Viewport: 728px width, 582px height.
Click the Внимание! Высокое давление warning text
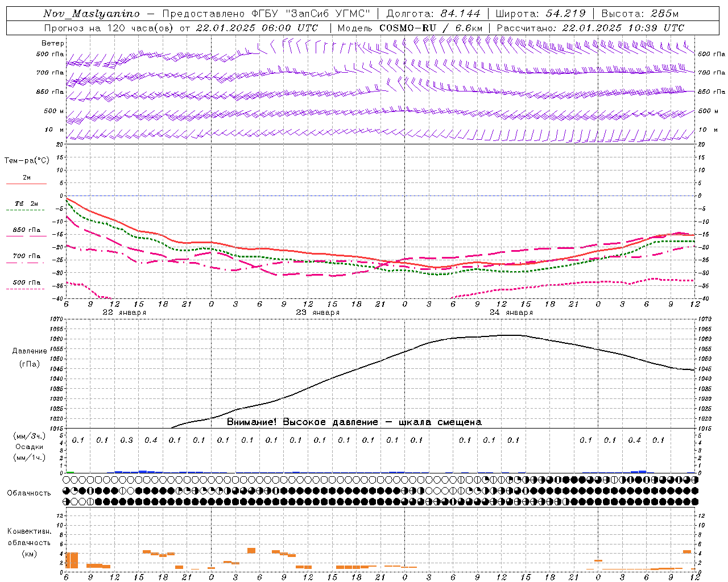point(354,422)
